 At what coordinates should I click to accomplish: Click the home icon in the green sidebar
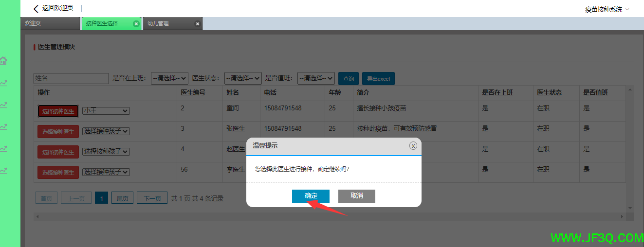tap(3, 61)
